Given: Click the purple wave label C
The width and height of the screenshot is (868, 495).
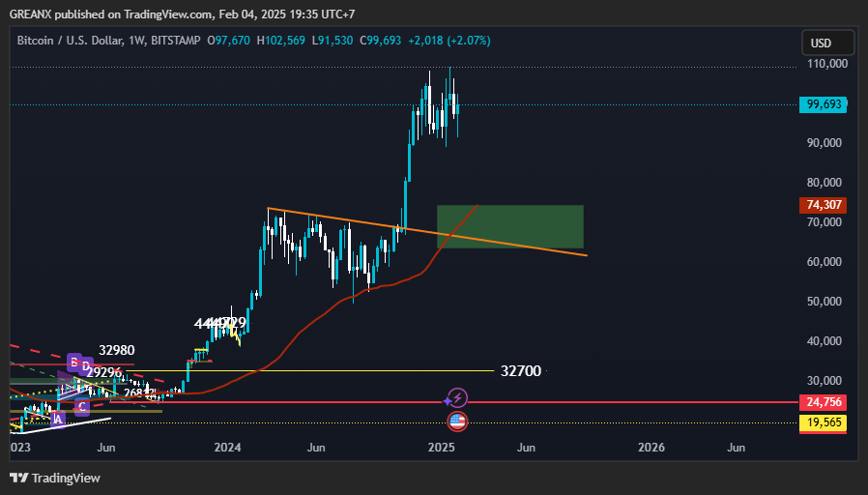Looking at the screenshot, I should click(x=82, y=407).
